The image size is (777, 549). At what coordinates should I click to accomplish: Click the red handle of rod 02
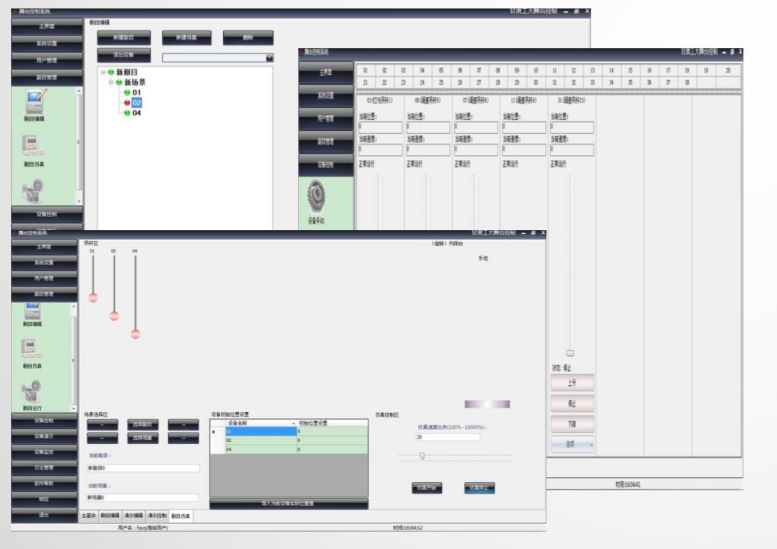tap(114, 316)
